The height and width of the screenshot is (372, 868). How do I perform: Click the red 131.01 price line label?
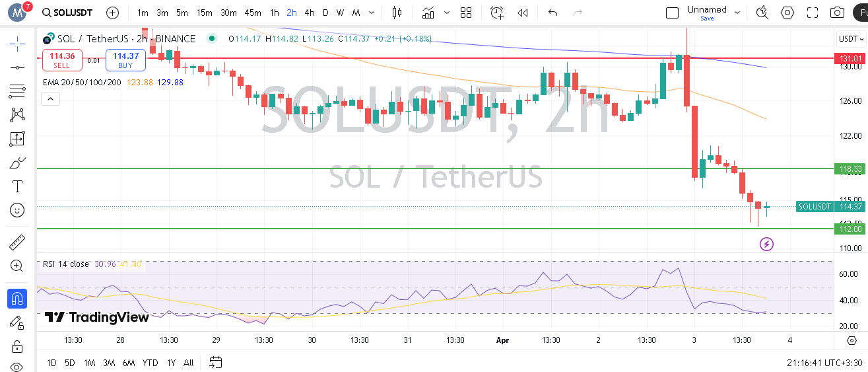tap(851, 58)
